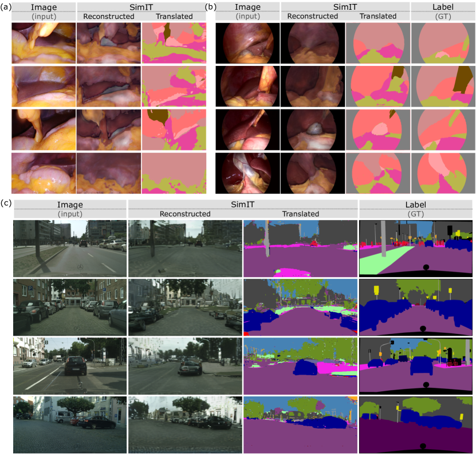The height and width of the screenshot is (456, 476).
Task: Open panel (b) first-row circular input image
Action: pos(247,43)
